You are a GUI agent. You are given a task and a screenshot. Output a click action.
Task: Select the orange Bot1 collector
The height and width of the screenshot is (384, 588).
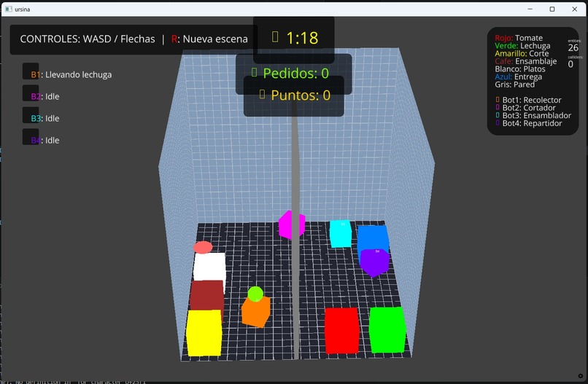[255, 312]
